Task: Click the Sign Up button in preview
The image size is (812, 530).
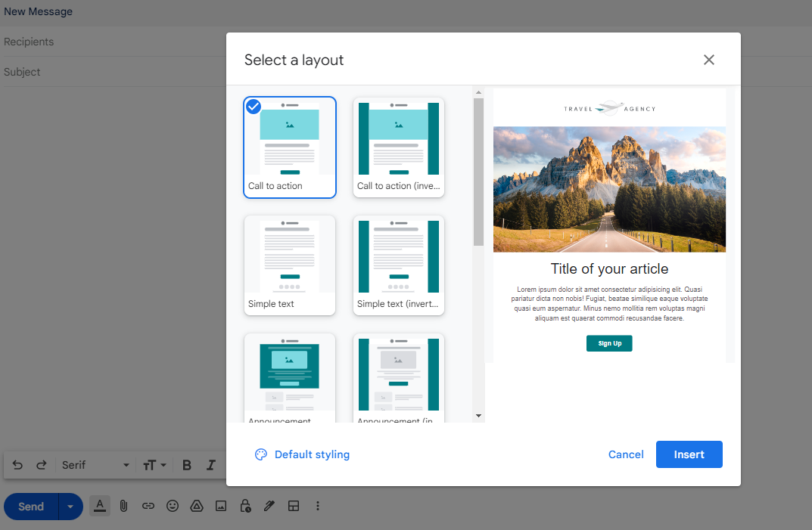Action: [x=609, y=343]
